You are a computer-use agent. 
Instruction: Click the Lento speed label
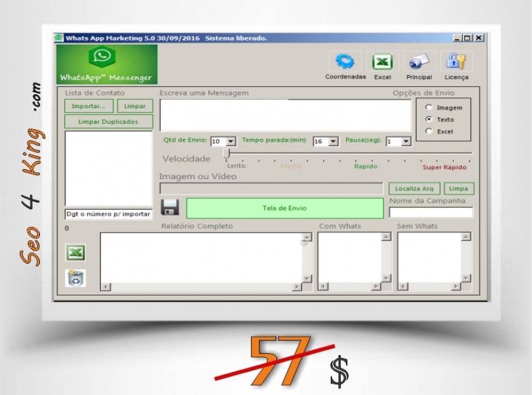[x=236, y=166]
